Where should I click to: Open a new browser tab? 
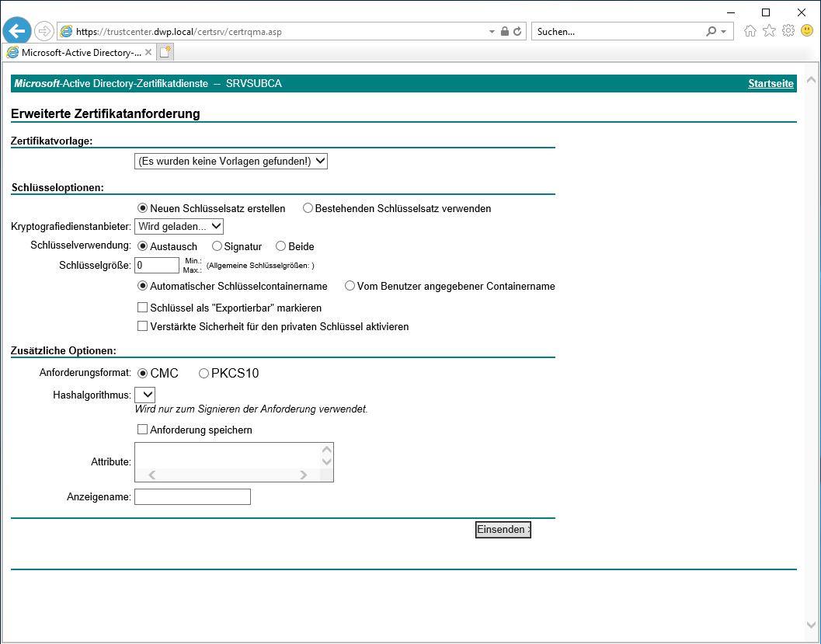(x=165, y=53)
